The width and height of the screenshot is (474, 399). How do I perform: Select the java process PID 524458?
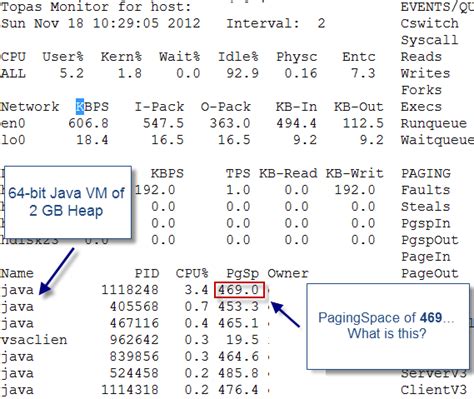click(x=134, y=373)
